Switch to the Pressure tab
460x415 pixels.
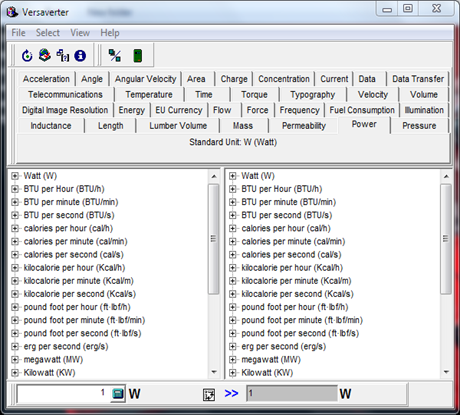[419, 126]
